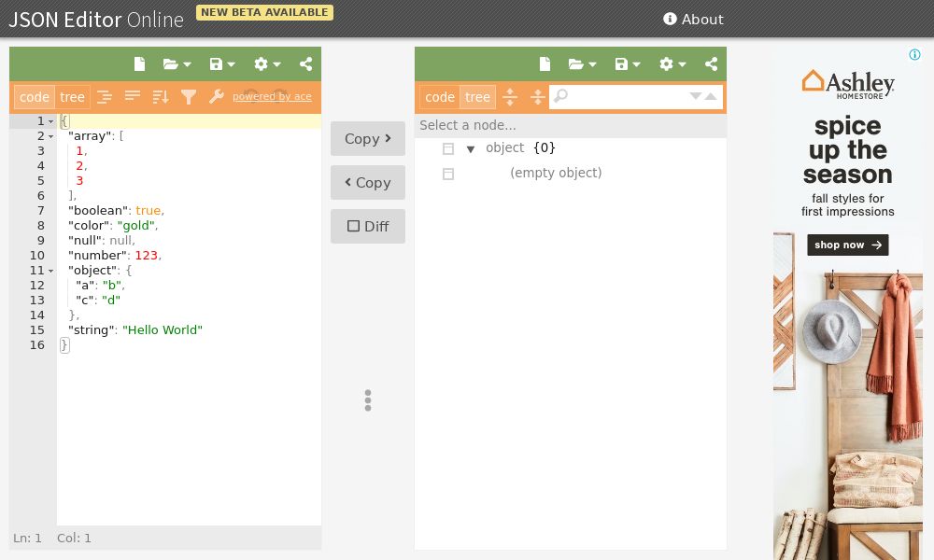Expand all nodes in the tree editor
The height and width of the screenshot is (560, 934).
point(510,96)
